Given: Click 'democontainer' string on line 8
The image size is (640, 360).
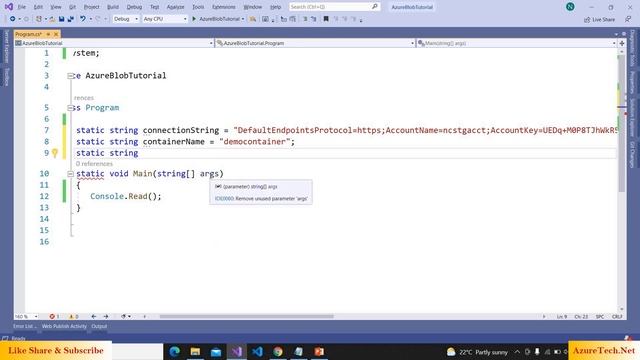Looking at the screenshot, I should (254, 142).
